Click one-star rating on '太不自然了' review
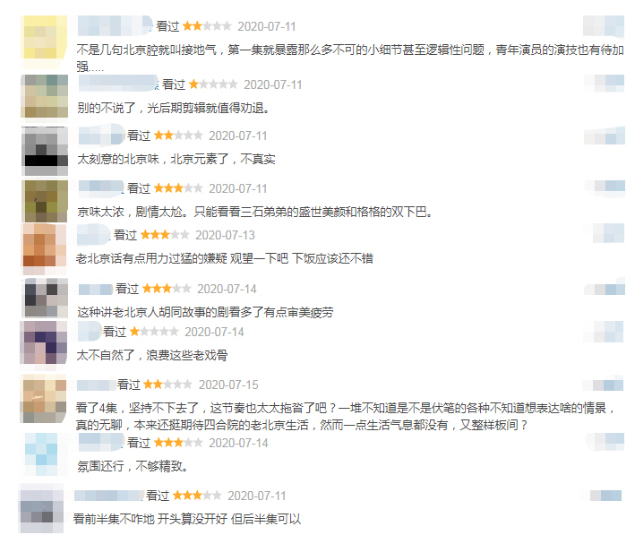 coord(154,331)
